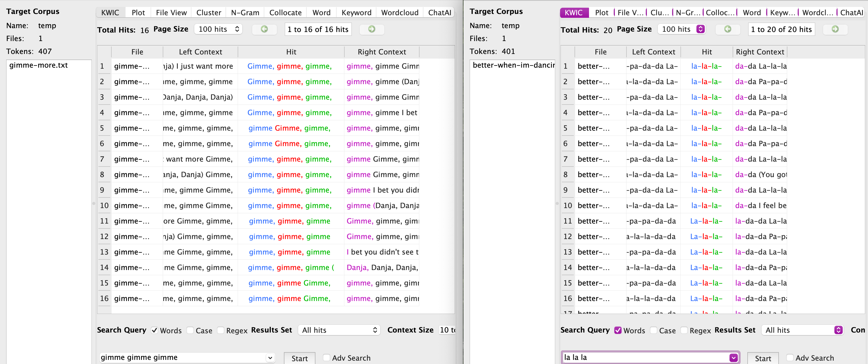
Task: Open left Results Set 'All hits' dropdown
Action: coord(339,330)
